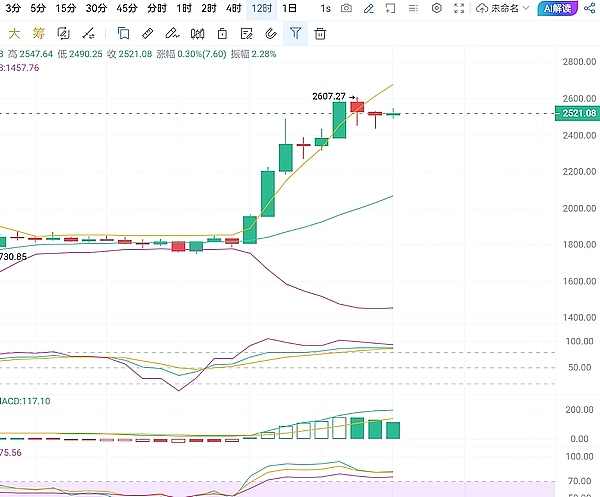Toggle the 筹 chip distribution indicator

[x=39, y=33]
